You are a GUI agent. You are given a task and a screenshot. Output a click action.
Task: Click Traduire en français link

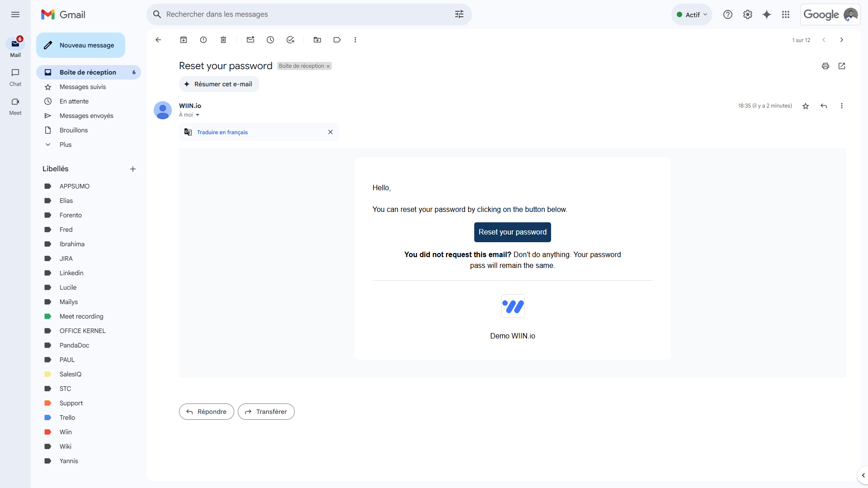pos(222,132)
